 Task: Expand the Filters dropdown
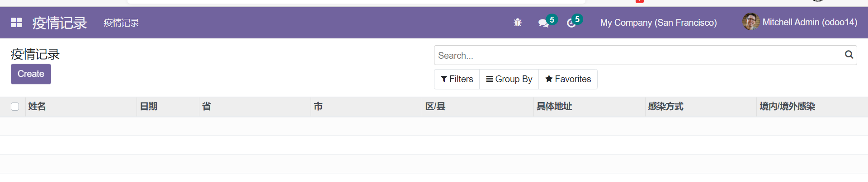tap(457, 79)
